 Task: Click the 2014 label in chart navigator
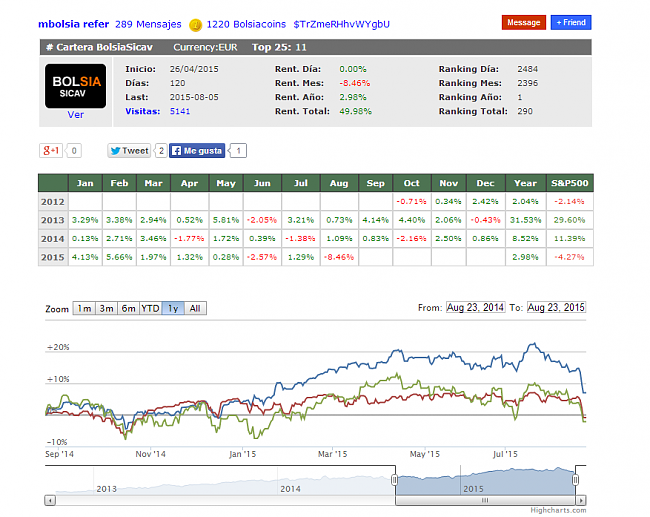pyautogui.click(x=290, y=489)
